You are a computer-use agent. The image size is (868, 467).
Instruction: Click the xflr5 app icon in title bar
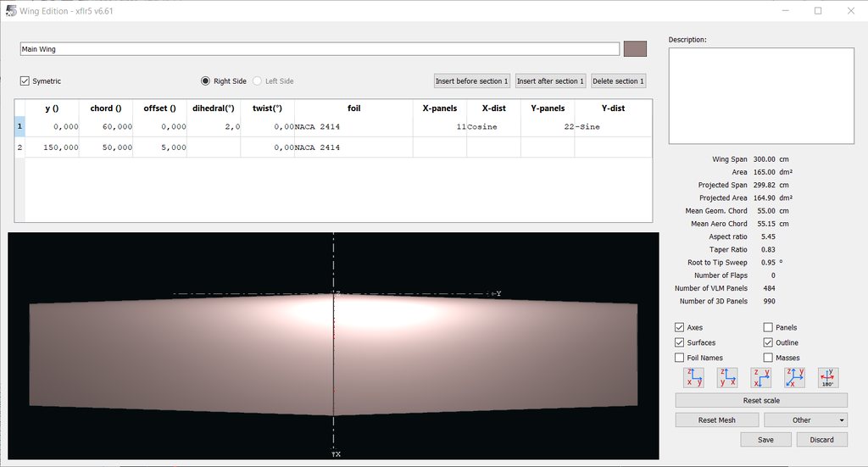(x=10, y=10)
